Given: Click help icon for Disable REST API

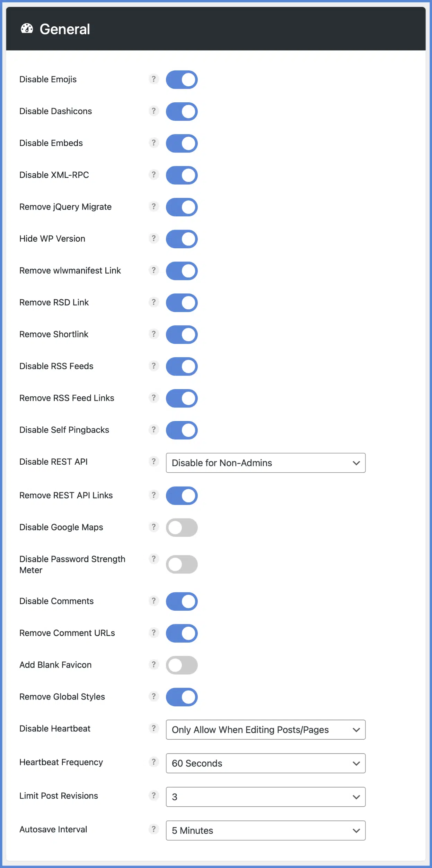Looking at the screenshot, I should (x=153, y=461).
